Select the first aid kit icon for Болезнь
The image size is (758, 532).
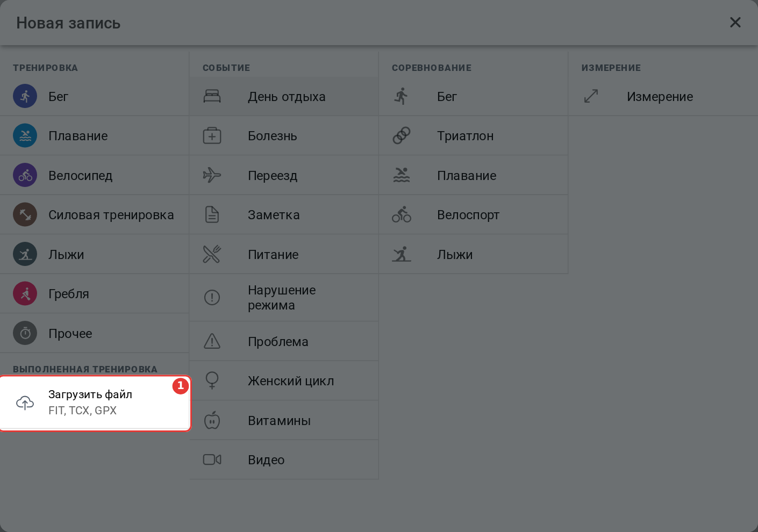click(212, 136)
